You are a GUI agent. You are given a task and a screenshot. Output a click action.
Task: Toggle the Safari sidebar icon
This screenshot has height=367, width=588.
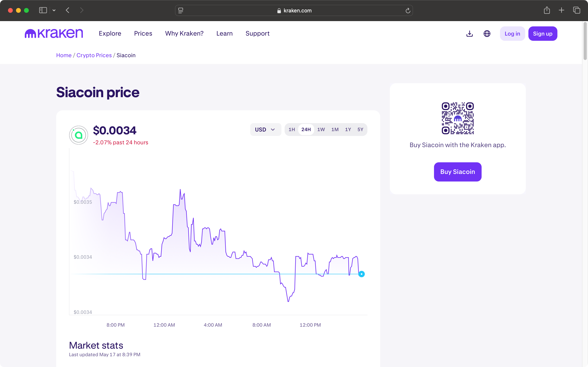tap(43, 10)
